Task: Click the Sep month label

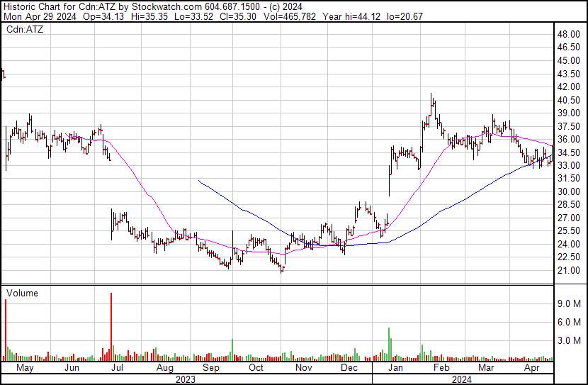Action: [x=211, y=368]
